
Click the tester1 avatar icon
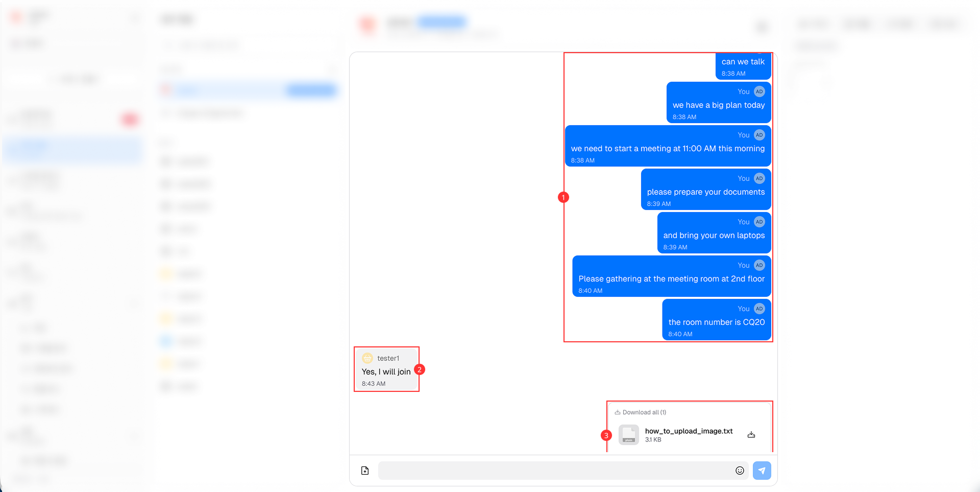[367, 358]
